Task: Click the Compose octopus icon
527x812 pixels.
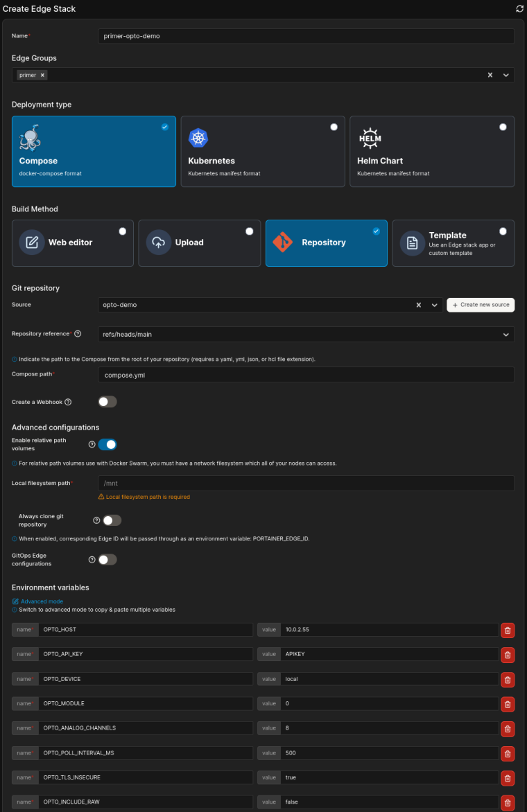Action: coord(30,138)
